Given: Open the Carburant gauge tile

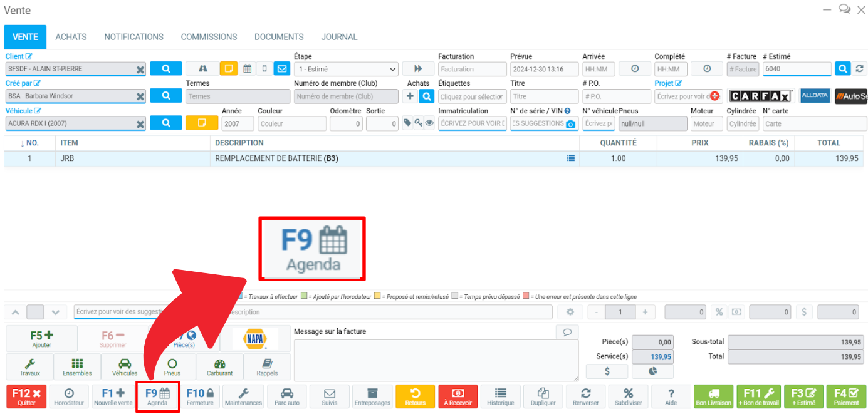Looking at the screenshot, I should click(219, 366).
